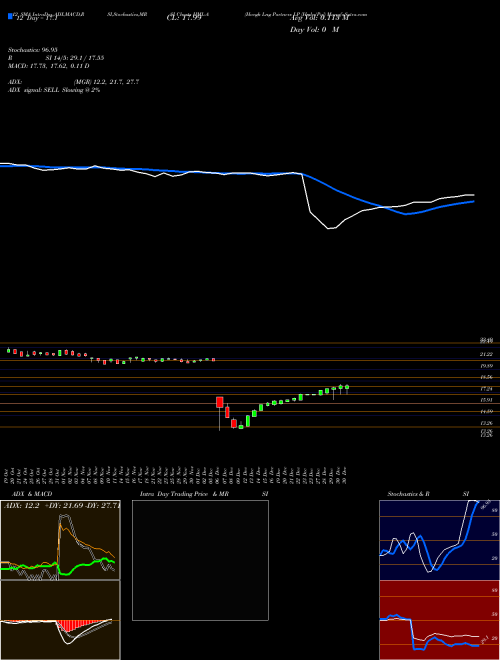Open the ADX indicator chart panel
500x660 pixels.
click(60, 540)
